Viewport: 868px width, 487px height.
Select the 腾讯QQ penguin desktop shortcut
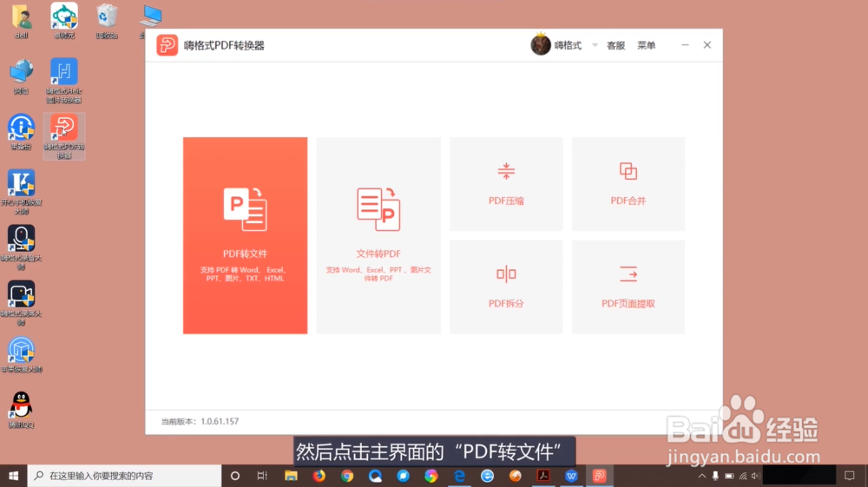pos(21,410)
